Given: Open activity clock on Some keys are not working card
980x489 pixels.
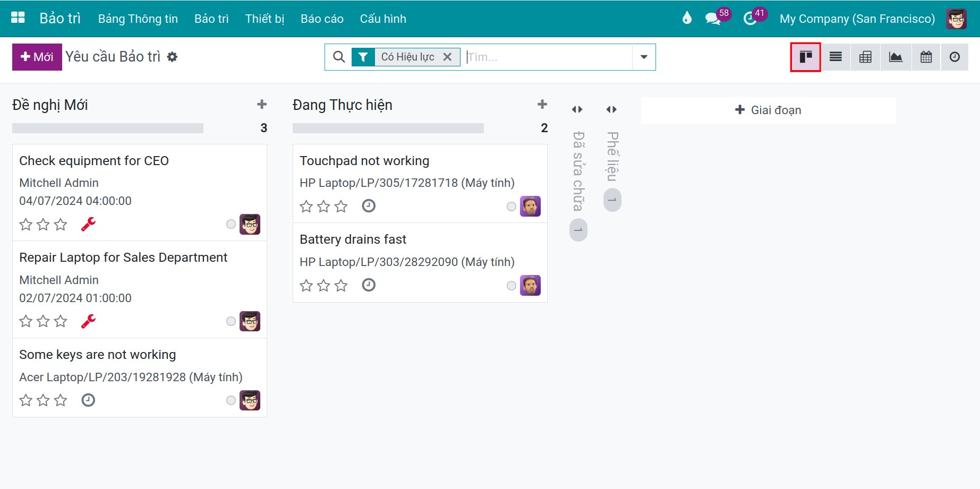Looking at the screenshot, I should click(x=88, y=400).
